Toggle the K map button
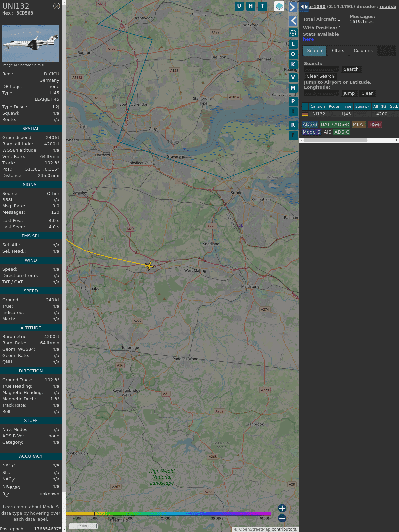Screen dimensions: 399x532 293,64
